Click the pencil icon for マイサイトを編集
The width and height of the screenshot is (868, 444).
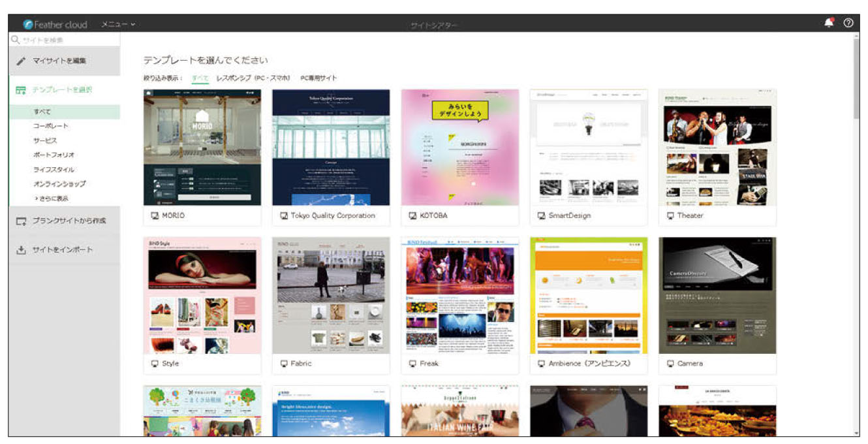[x=21, y=61]
